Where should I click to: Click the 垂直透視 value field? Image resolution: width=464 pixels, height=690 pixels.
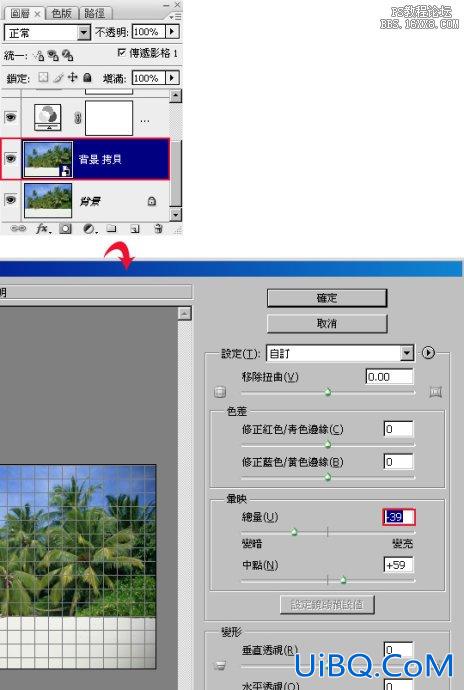[x=398, y=650]
